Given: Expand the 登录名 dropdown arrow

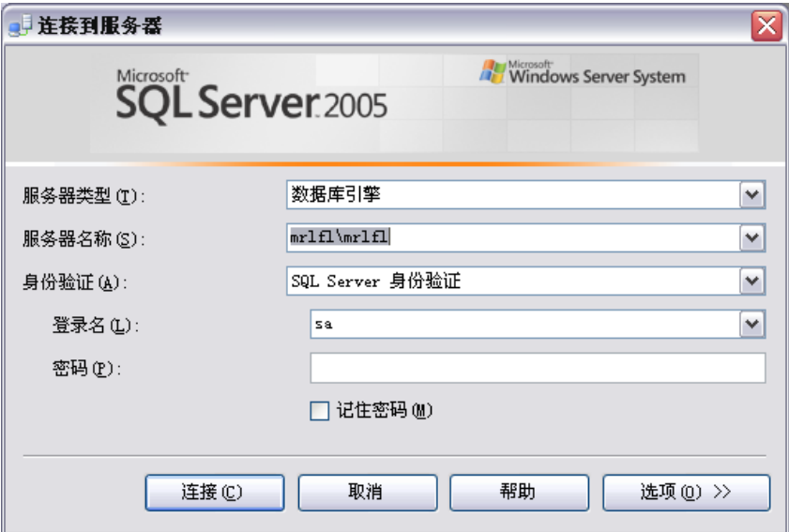Looking at the screenshot, I should (752, 324).
